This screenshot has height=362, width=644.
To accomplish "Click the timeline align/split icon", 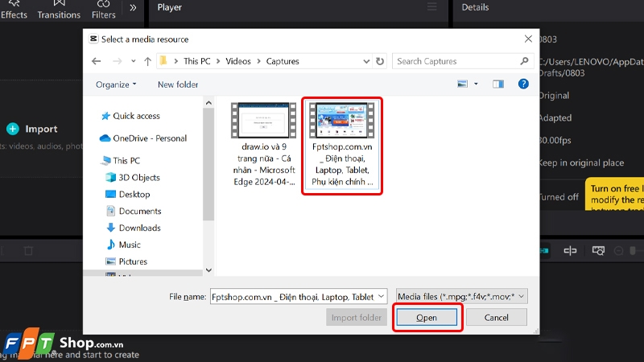I will pos(570,250).
